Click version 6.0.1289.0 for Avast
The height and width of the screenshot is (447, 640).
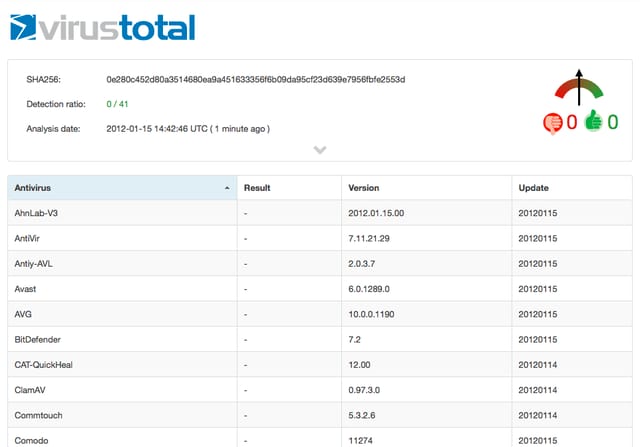click(x=369, y=289)
